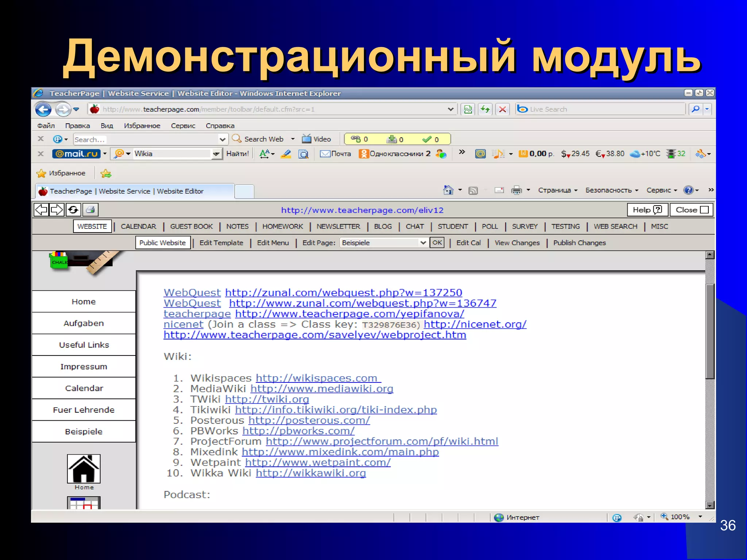The width and height of the screenshot is (747, 560).
Task: Open the recent pages arrow beside the Forward button
Action: [76, 109]
